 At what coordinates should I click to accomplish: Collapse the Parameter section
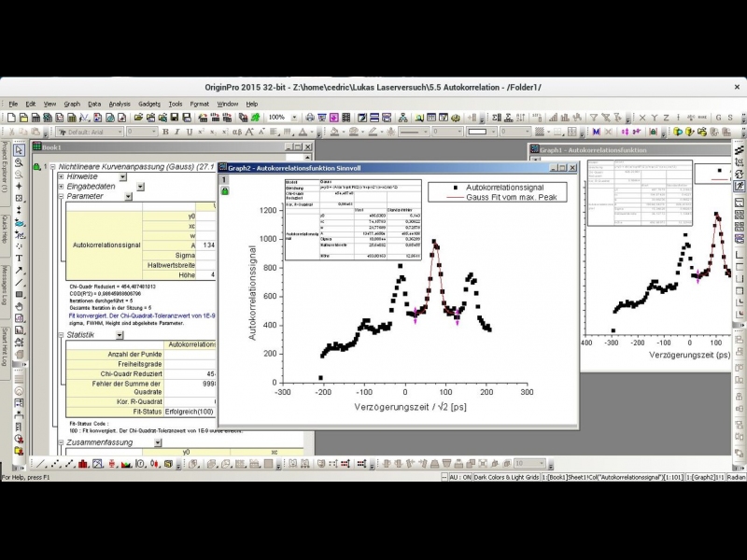[61, 196]
